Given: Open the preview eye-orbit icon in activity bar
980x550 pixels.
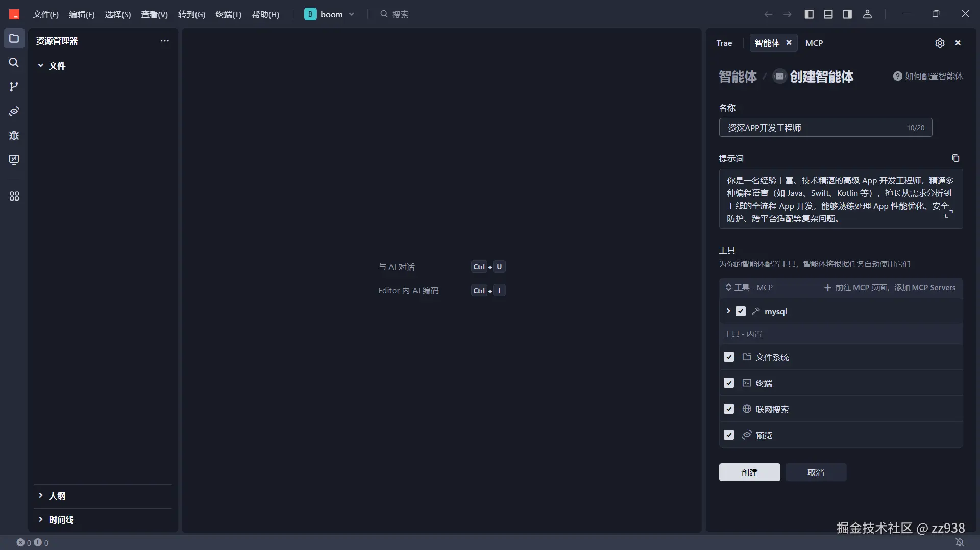Looking at the screenshot, I should pyautogui.click(x=14, y=111).
